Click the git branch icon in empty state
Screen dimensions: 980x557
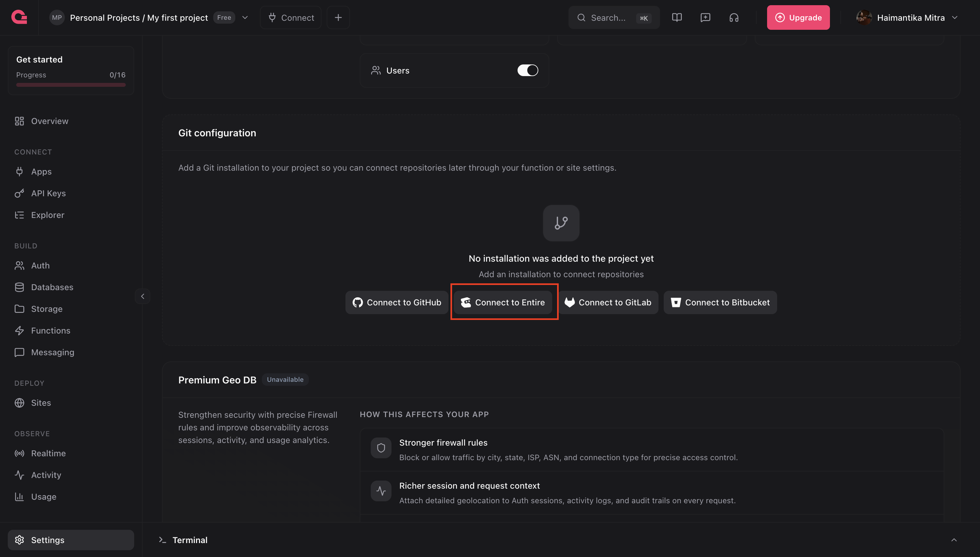click(561, 223)
